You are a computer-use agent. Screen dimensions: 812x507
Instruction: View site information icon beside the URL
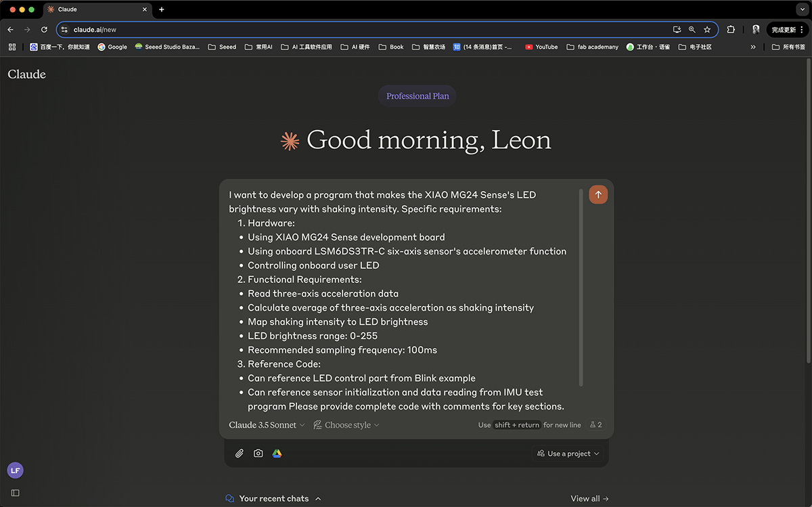[65, 30]
